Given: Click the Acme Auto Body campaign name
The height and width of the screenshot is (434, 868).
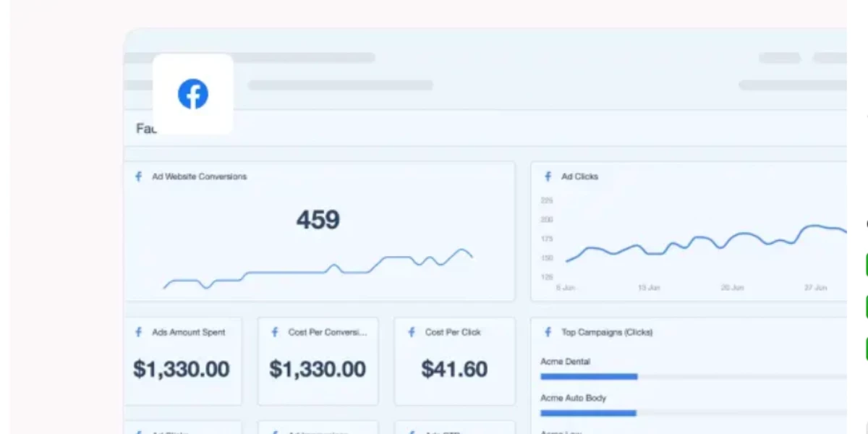Looking at the screenshot, I should coord(573,398).
